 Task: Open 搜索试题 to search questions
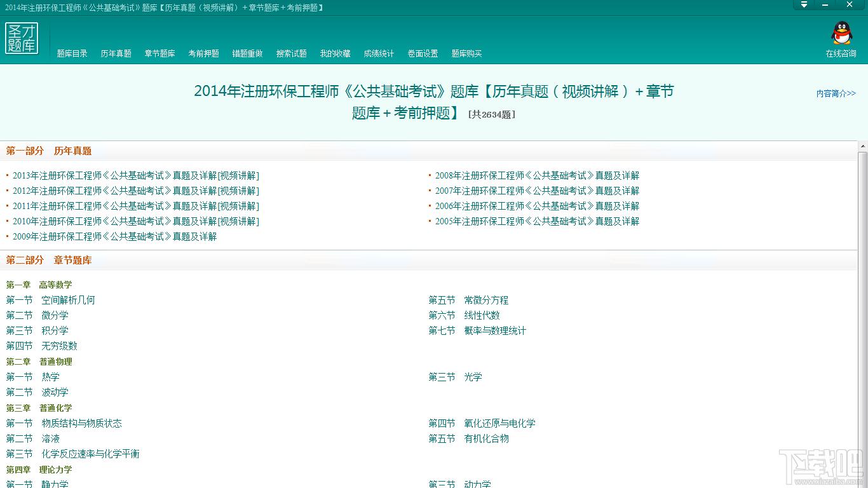tap(291, 53)
